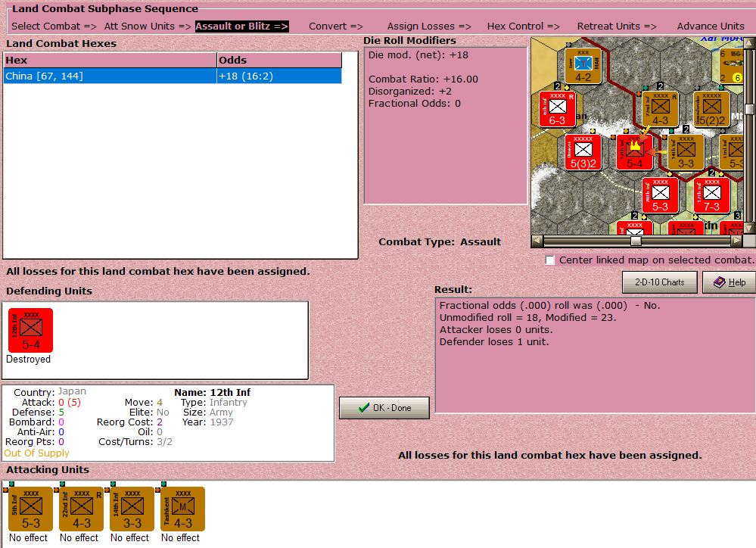Click the 'Combat Ratio: +16.00' line
Viewport: 756px width, 548px height.
click(423, 79)
